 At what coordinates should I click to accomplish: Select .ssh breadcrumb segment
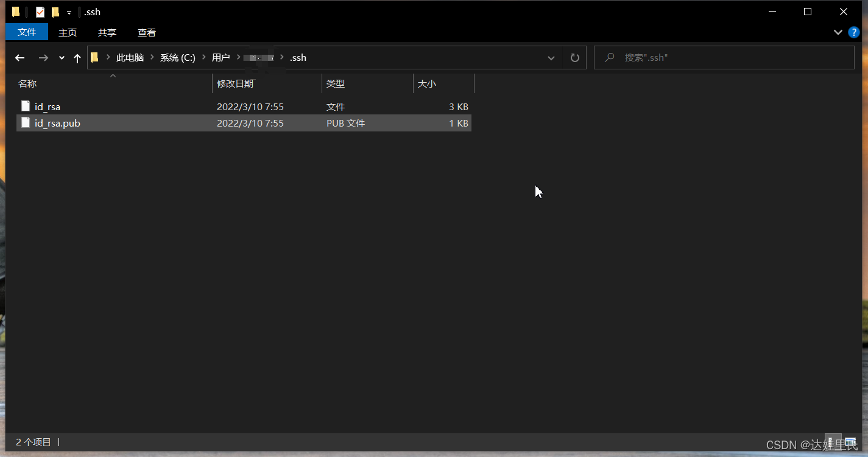[x=298, y=57]
